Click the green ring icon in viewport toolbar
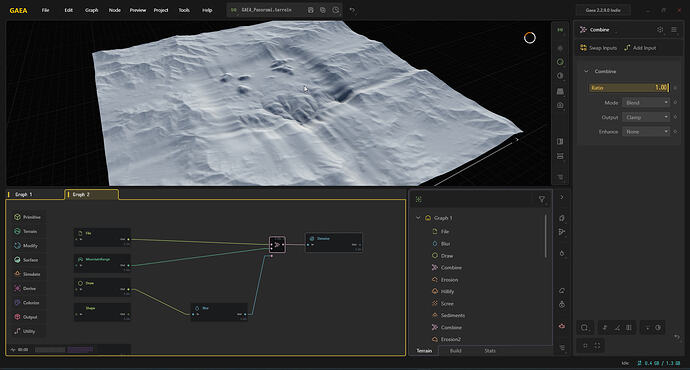This screenshot has height=370, width=690. click(x=560, y=62)
